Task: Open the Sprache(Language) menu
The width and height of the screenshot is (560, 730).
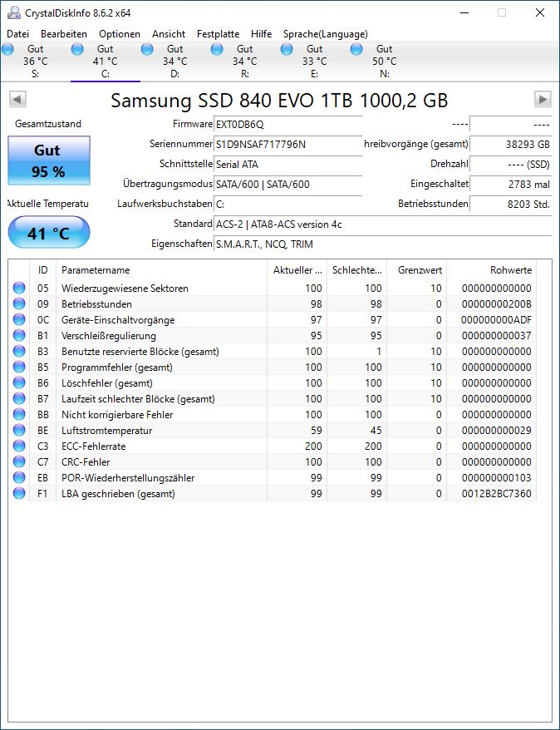Action: click(x=326, y=34)
